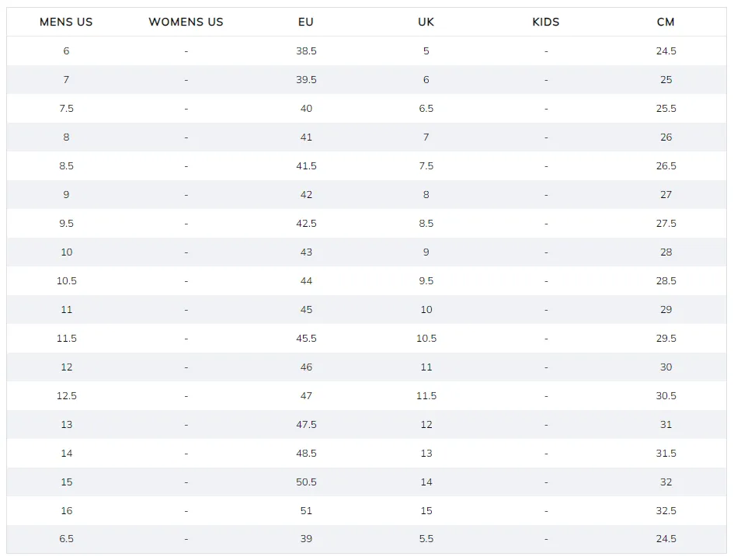Select UK size 8.5 cell
The width and height of the screenshot is (734, 560).
[x=426, y=224]
